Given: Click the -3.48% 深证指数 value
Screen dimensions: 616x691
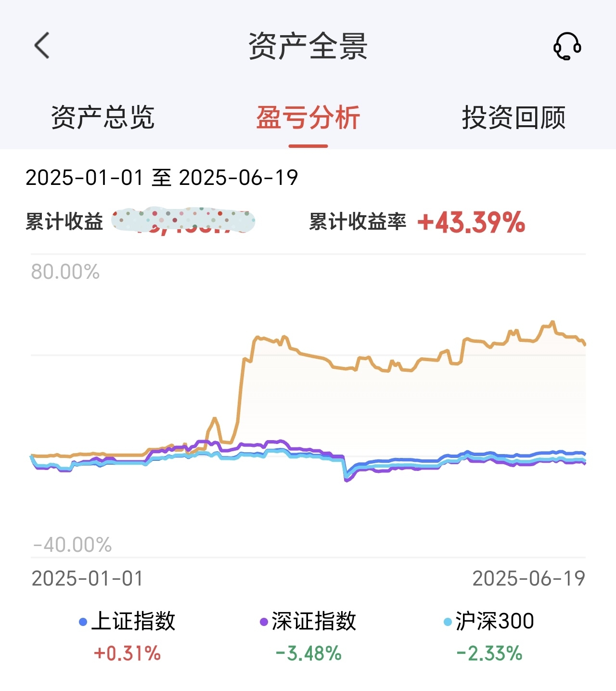Looking at the screenshot, I should (308, 653).
